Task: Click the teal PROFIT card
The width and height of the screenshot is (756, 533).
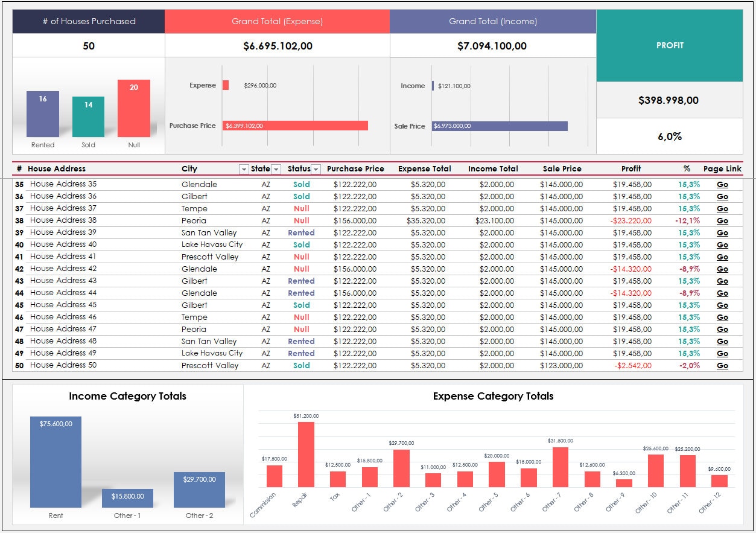Action: (669, 45)
